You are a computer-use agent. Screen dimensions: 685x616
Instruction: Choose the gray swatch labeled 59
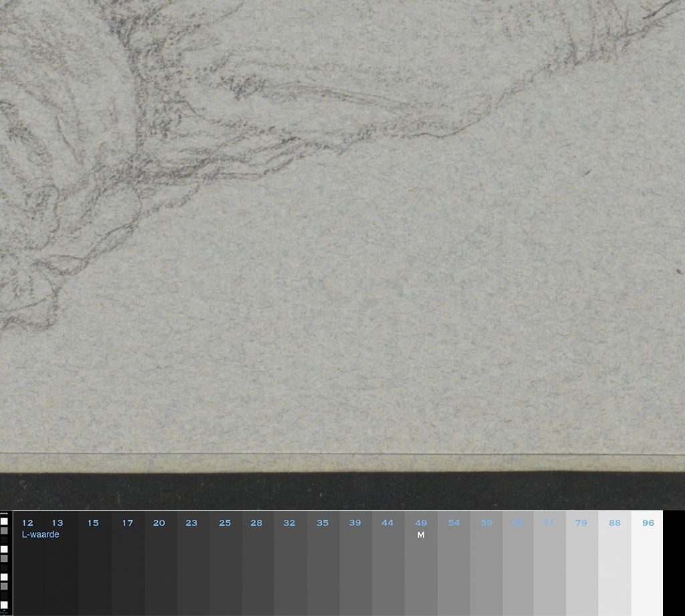[486, 569]
